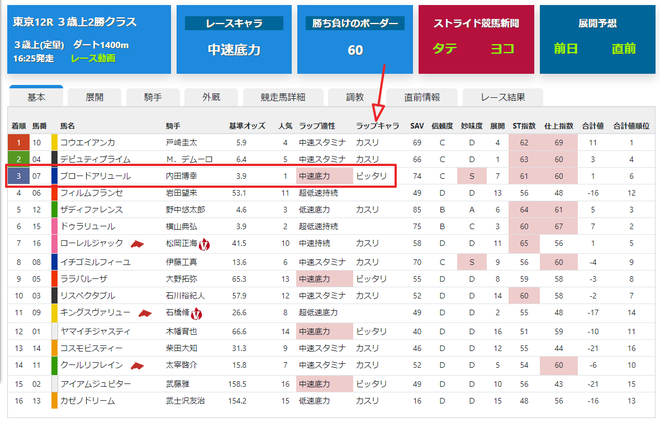This screenshot has height=422, width=660.
Task: Click the yellow frame color for コウエイアンカ
Action: click(x=54, y=143)
